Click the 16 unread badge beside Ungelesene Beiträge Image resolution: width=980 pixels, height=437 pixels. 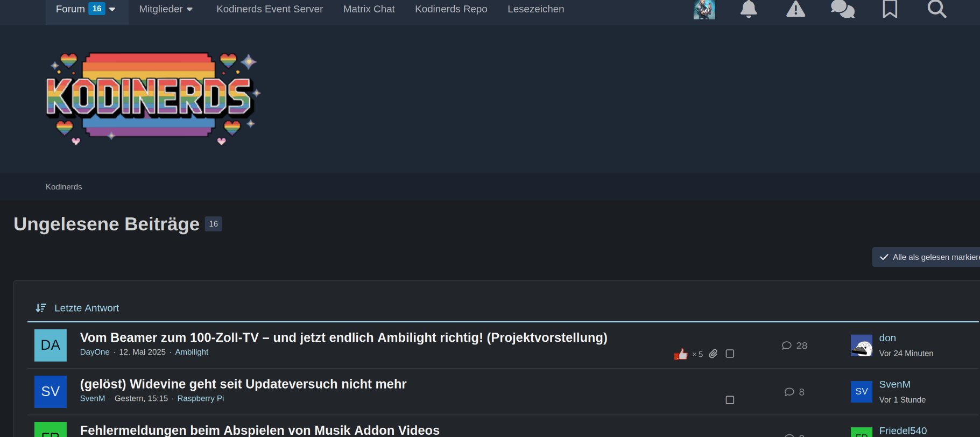point(214,224)
